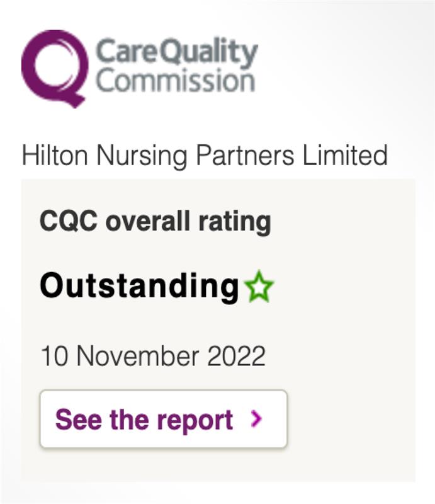Open the See the report button
The width and height of the screenshot is (435, 504).
coord(164,419)
